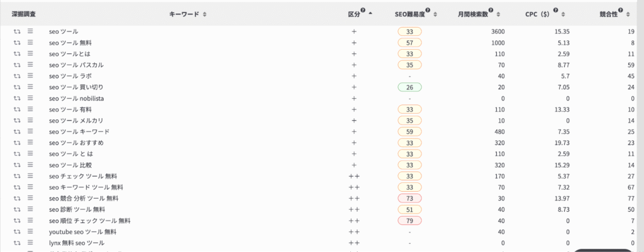Sort by 月間検索数 using its sort arrows
The image size is (644, 252).
pos(498,14)
